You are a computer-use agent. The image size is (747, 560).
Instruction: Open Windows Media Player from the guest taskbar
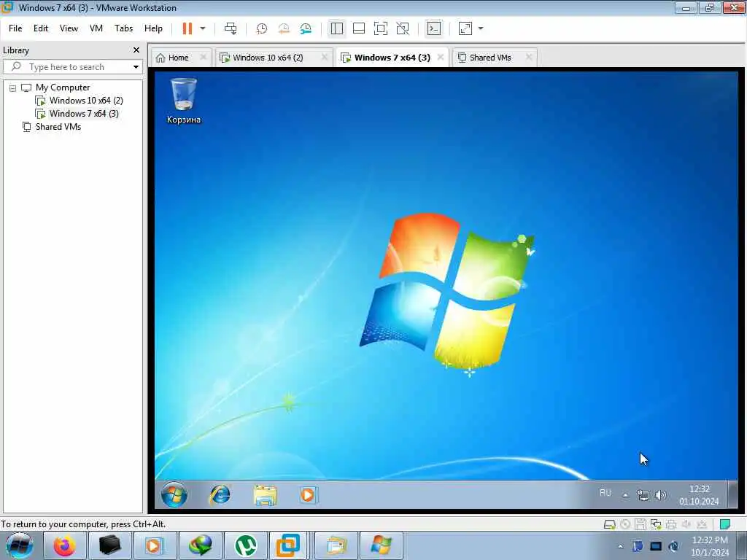[308, 495]
